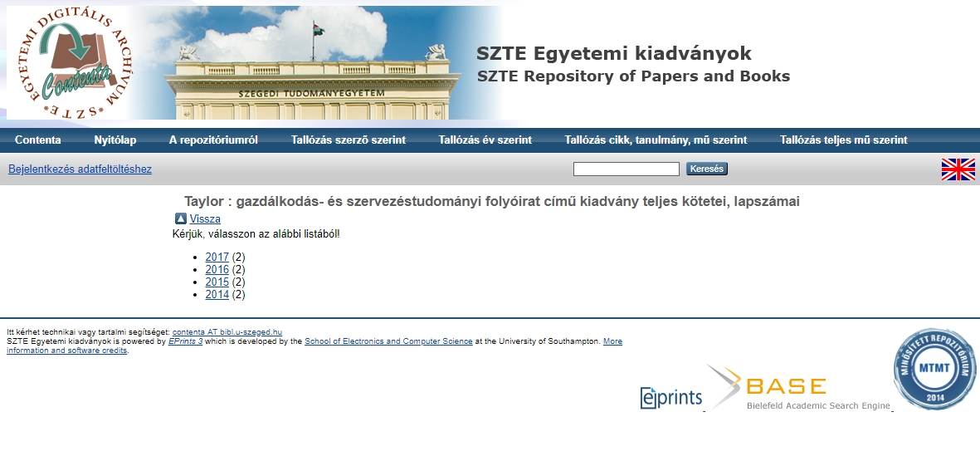The width and height of the screenshot is (980, 466).
Task: Click the Keresés search button
Action: pos(707,169)
